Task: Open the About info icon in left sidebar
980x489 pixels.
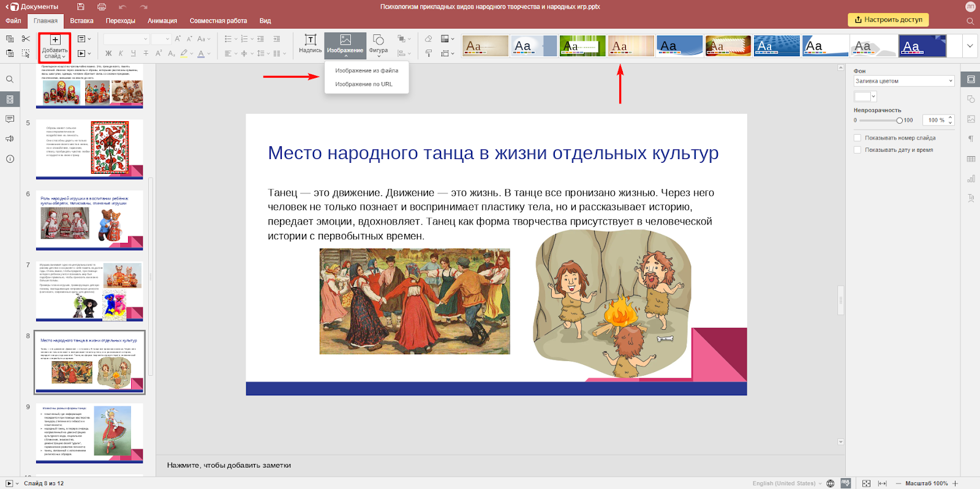Action: 10,159
